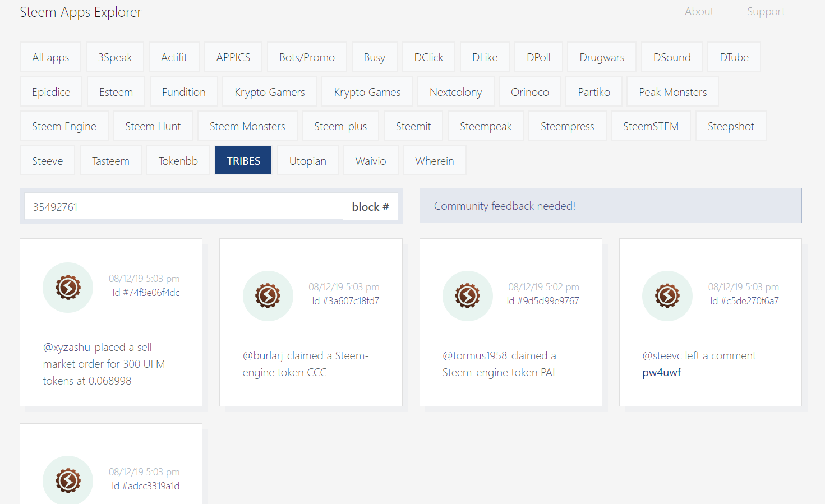Open @steevc user profile
This screenshot has width=825, height=504.
tap(662, 356)
